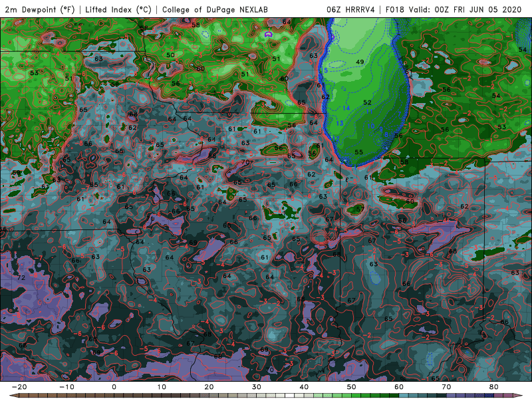The image size is (532, 399).
Task: Click the -20 label on the color scale
Action: (19, 387)
